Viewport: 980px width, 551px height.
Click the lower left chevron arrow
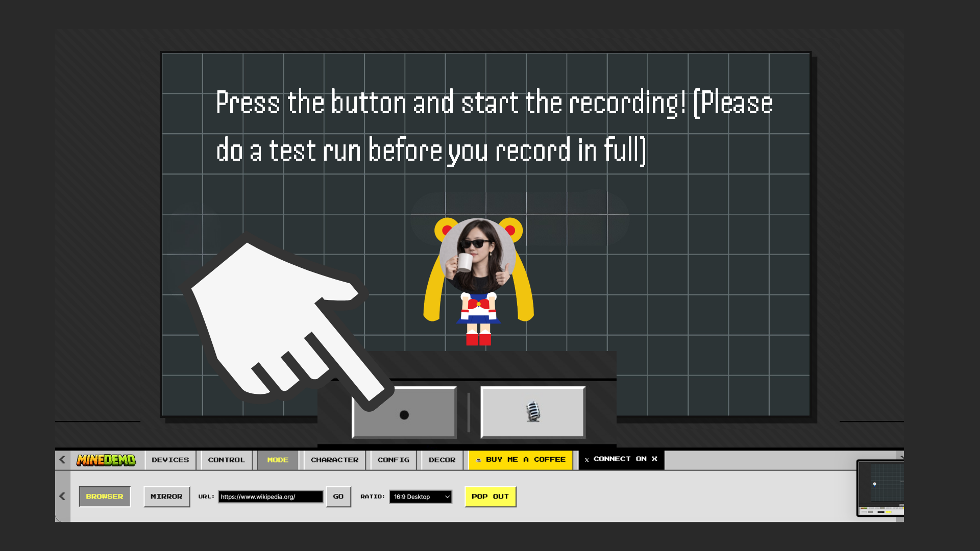pos(62,496)
